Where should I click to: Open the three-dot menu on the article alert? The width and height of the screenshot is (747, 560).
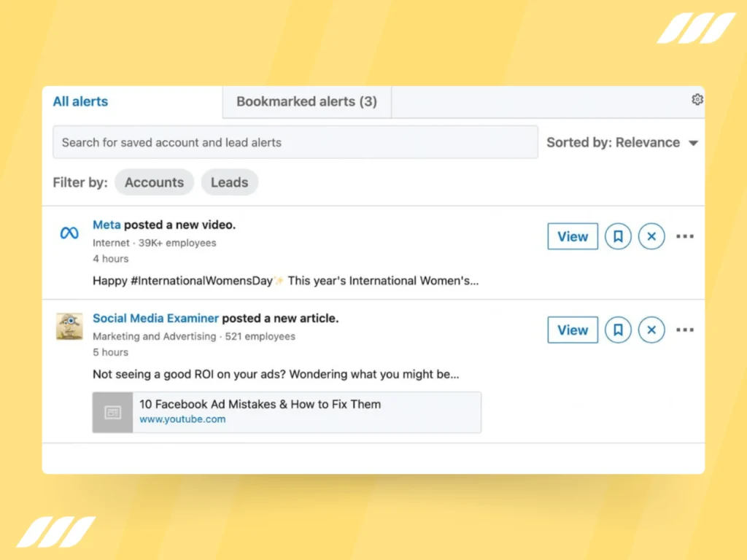point(685,330)
